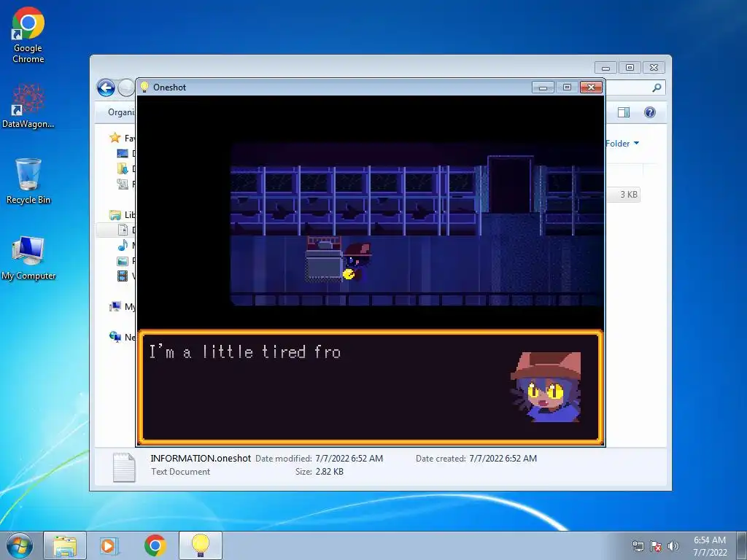Open Explorer help question mark icon

[x=650, y=112]
